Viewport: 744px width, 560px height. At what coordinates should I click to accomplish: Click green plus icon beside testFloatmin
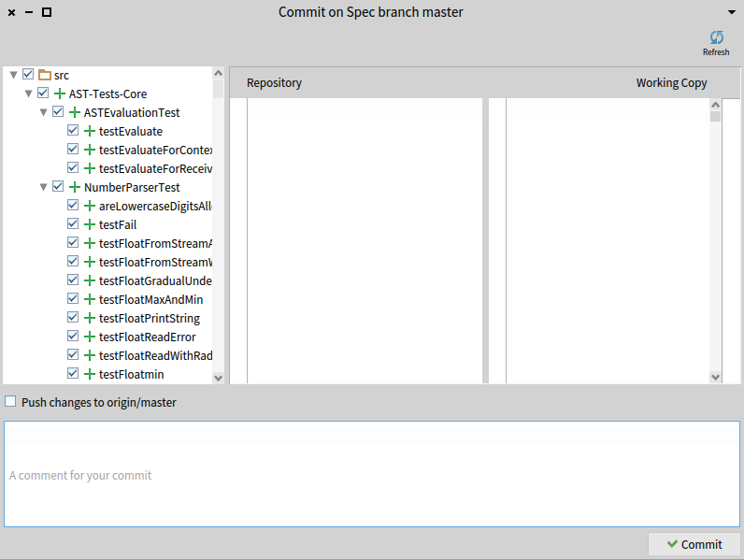90,374
